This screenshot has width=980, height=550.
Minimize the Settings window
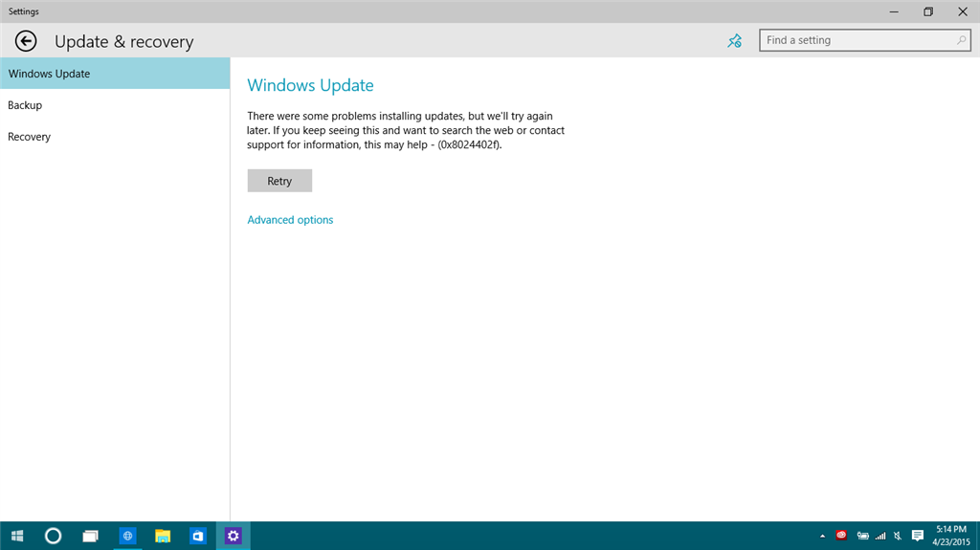(895, 11)
